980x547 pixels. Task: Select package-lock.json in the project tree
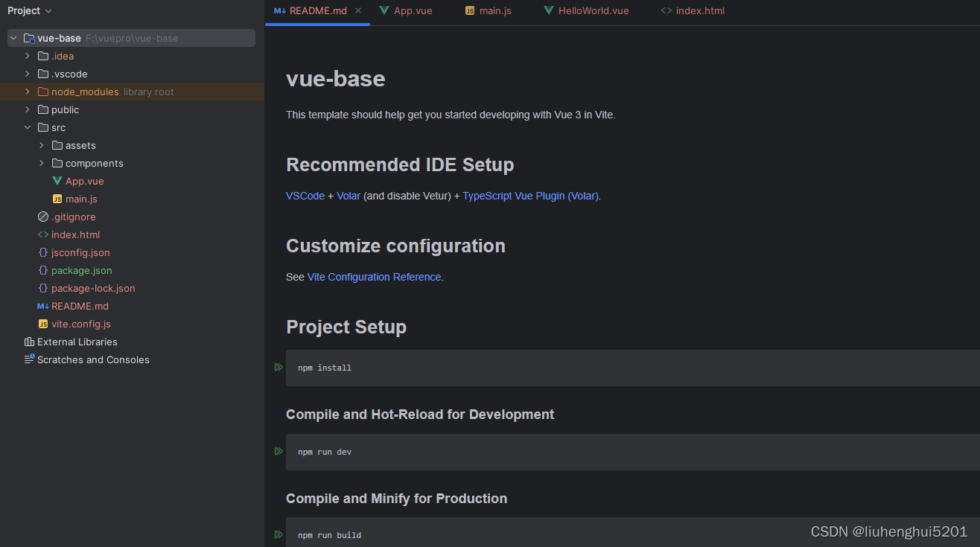(x=93, y=288)
